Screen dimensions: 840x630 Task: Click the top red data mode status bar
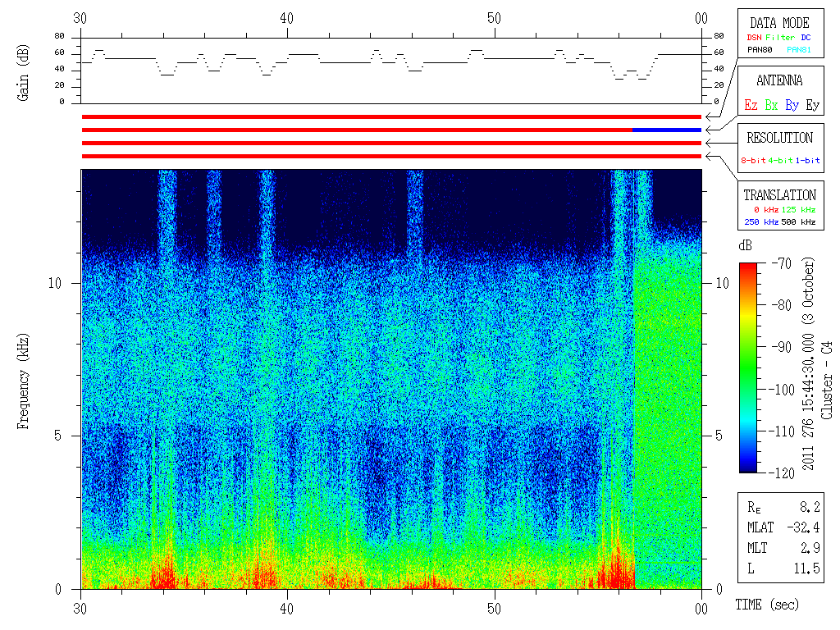[391, 116]
